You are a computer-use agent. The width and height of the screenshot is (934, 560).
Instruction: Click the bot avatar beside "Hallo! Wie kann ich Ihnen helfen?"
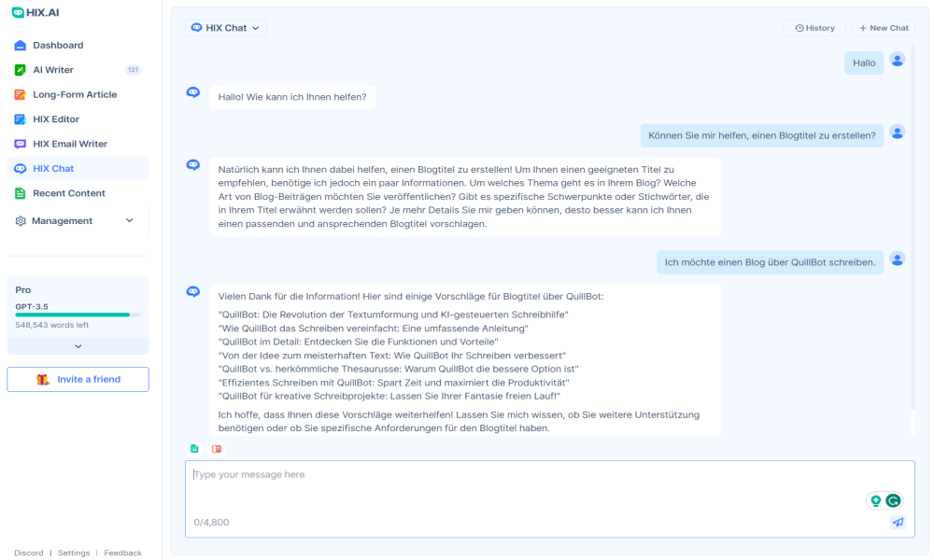click(x=193, y=92)
